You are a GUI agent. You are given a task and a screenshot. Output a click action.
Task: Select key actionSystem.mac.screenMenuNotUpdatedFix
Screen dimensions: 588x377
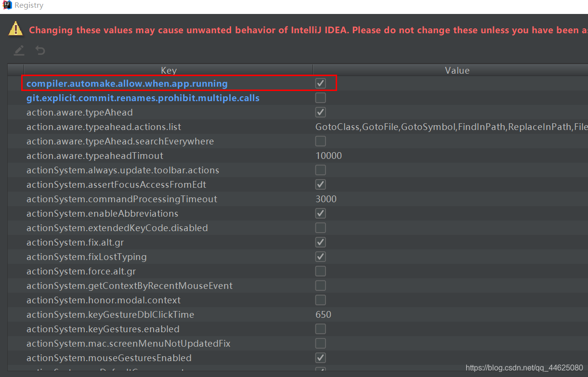coord(129,343)
